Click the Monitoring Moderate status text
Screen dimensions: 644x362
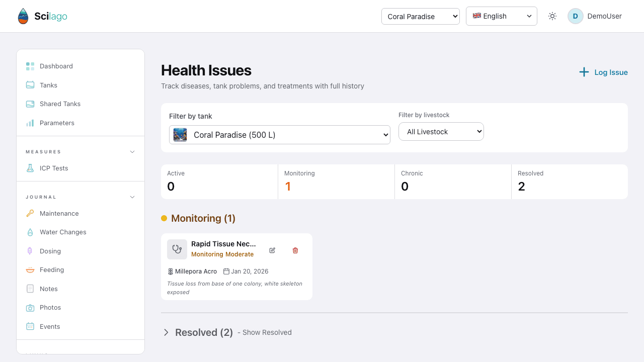[x=222, y=254]
